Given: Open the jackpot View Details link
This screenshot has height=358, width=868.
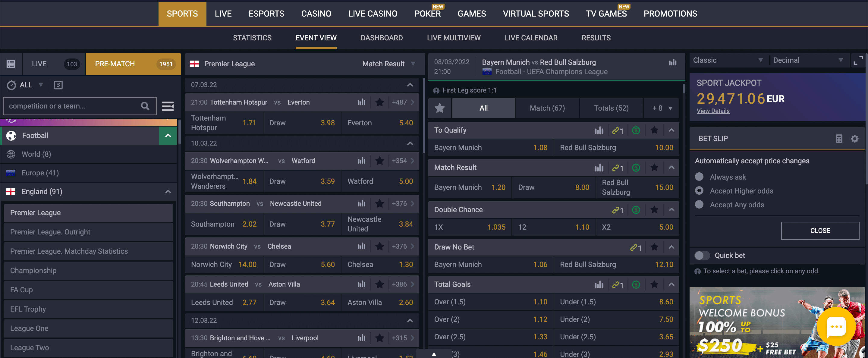Looking at the screenshot, I should (x=713, y=111).
